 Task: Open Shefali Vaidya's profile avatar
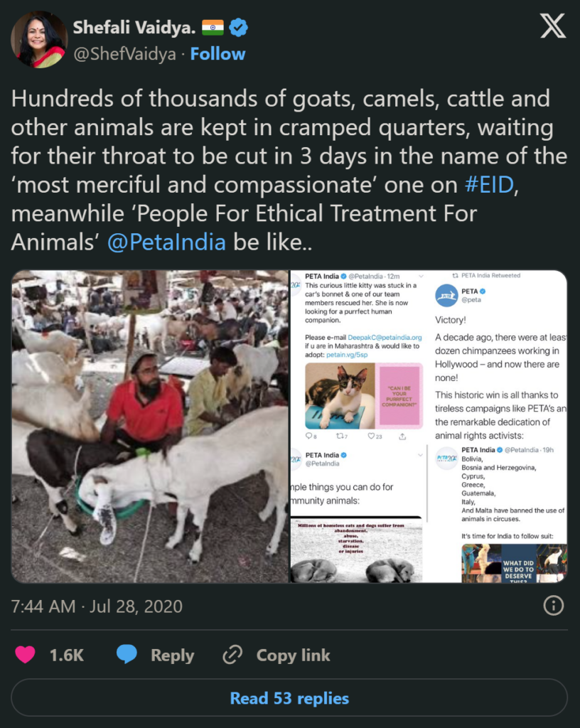point(38,39)
